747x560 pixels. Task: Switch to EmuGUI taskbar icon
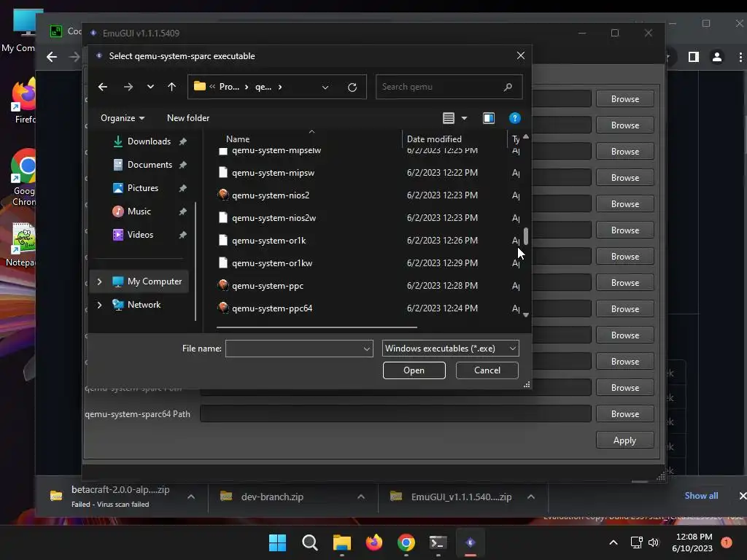[x=471, y=542]
